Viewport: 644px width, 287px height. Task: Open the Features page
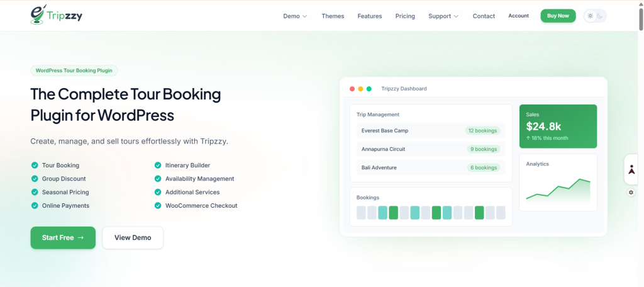[370, 16]
